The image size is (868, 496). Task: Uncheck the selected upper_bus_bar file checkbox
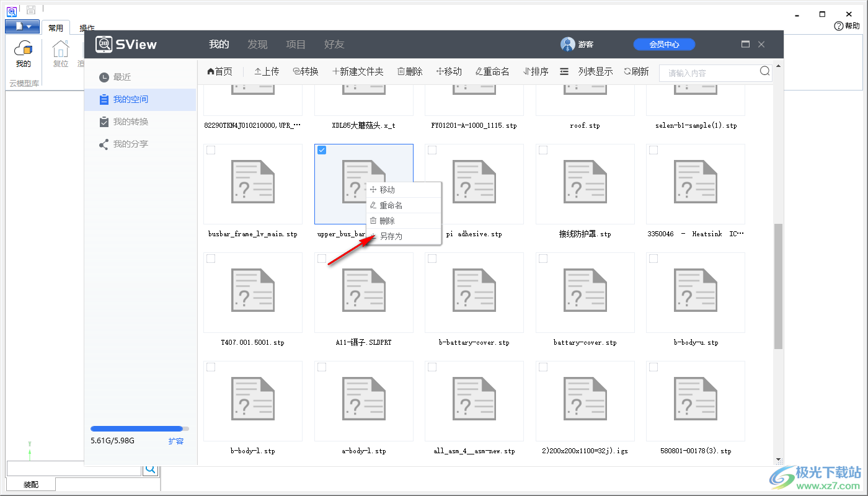(x=322, y=150)
